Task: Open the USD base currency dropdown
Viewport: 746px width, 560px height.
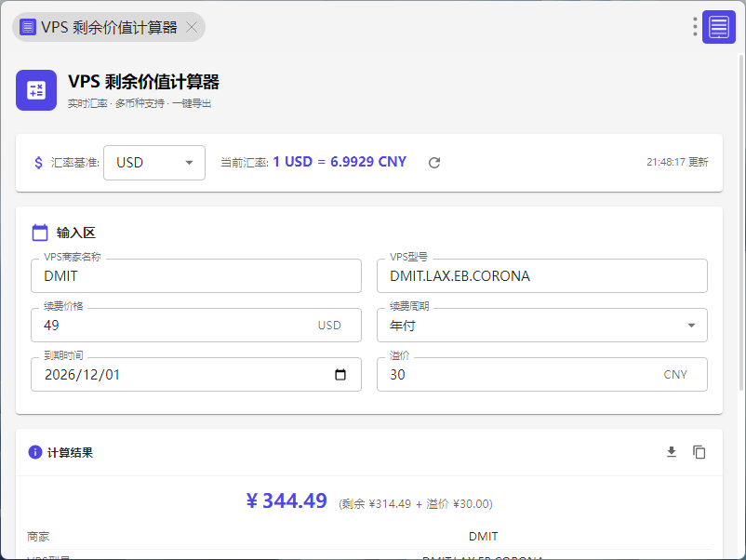Action: tap(154, 163)
